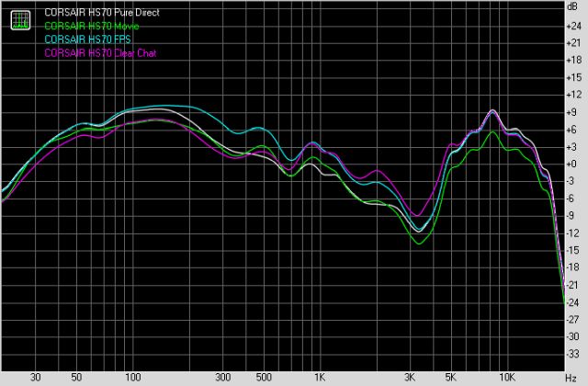Click the spectrum analyzer icon in the corner
This screenshot has height=386, width=588.
(18, 21)
